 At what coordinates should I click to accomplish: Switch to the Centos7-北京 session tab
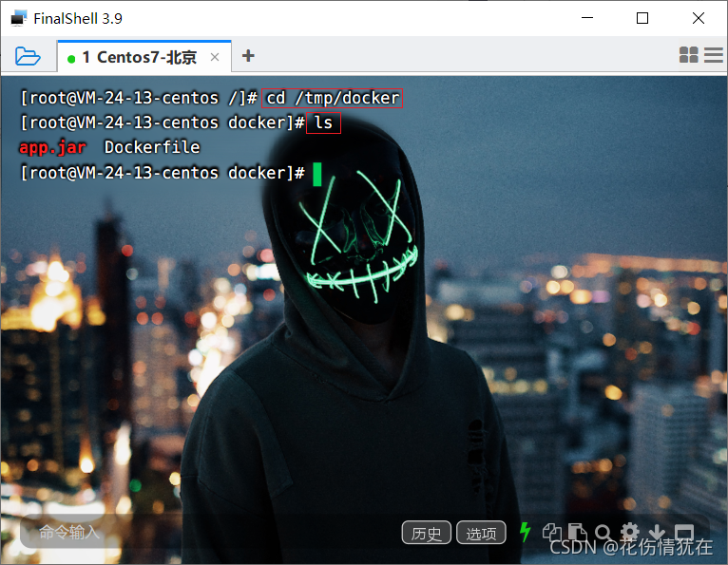tap(144, 57)
